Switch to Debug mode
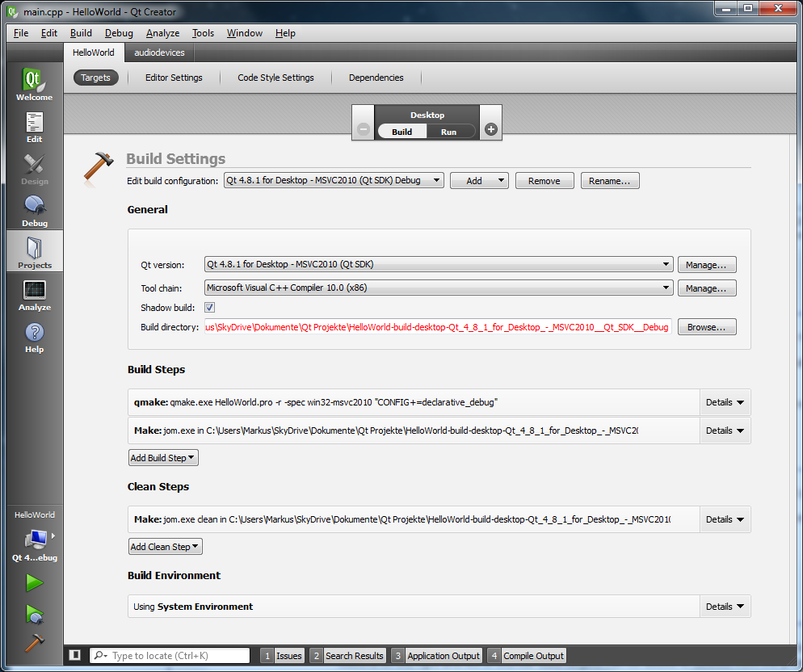This screenshot has width=803, height=672. [34, 211]
